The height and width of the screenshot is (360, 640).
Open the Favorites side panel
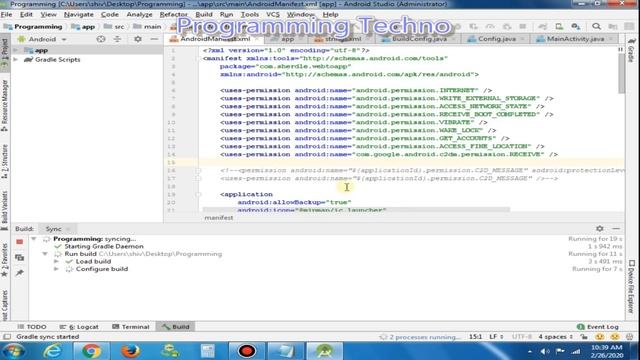tap(4, 260)
